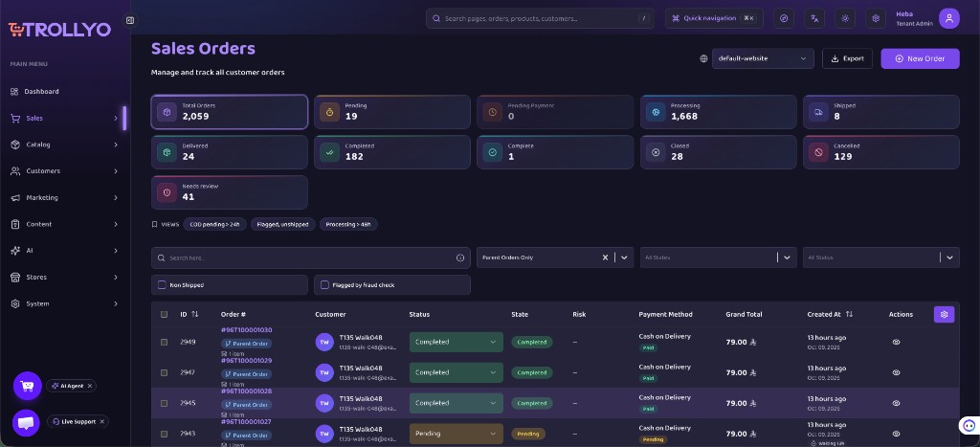The image size is (980, 447).
Task: Select order 2947 row checkbox
Action: click(164, 372)
